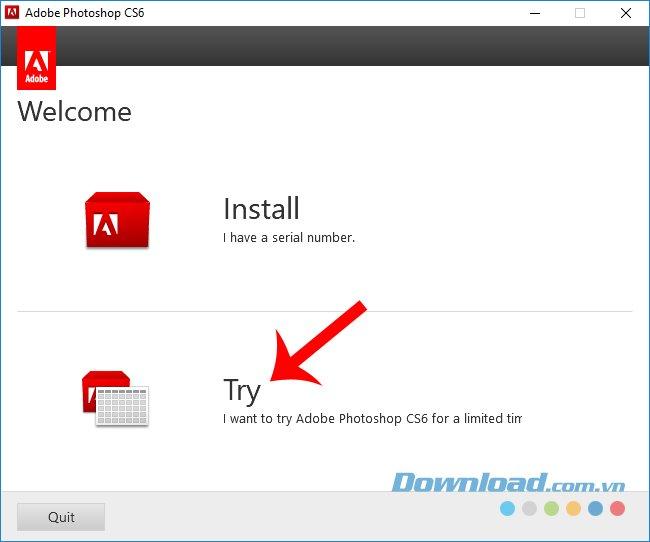Viewport: 650px width, 542px height.
Task: Close the Adobe Photoshop CS6 installer
Action: coord(625,13)
